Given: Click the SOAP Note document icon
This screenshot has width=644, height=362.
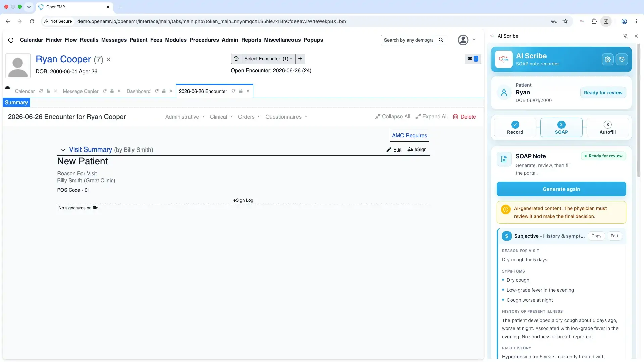Looking at the screenshot, I should click(x=504, y=159).
